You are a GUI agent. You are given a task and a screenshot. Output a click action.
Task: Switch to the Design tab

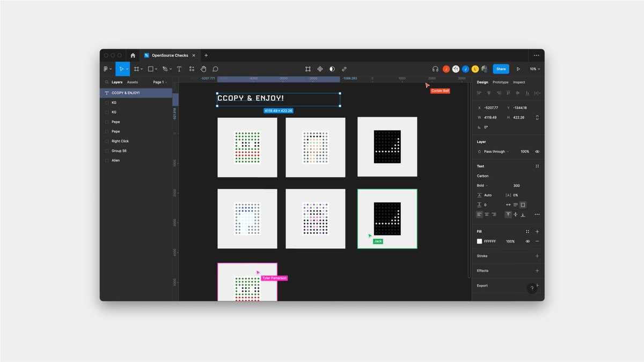pyautogui.click(x=482, y=82)
